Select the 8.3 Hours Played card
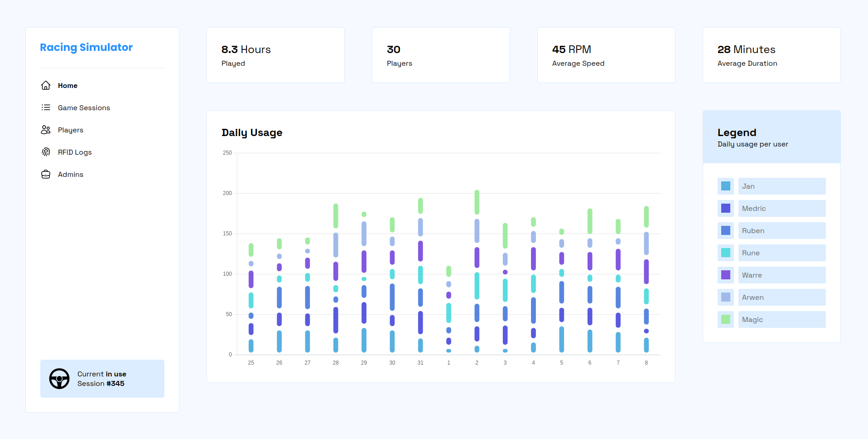 275,55
